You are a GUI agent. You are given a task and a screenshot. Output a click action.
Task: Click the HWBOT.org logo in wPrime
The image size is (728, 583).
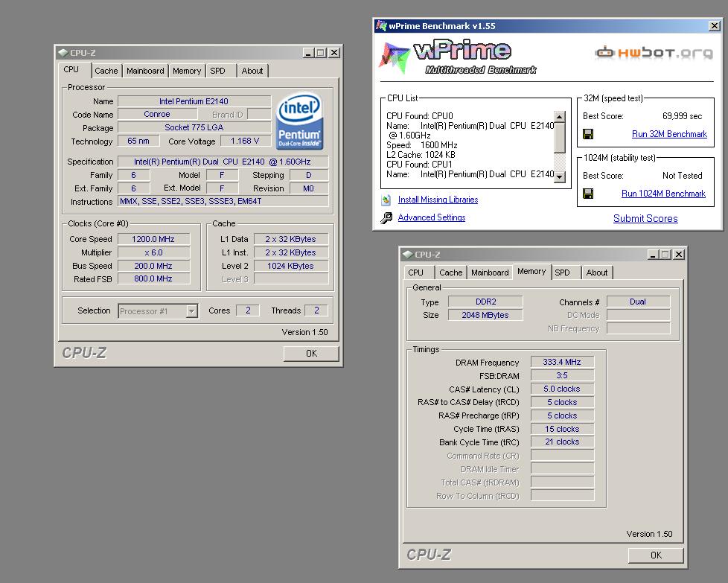pos(654,53)
